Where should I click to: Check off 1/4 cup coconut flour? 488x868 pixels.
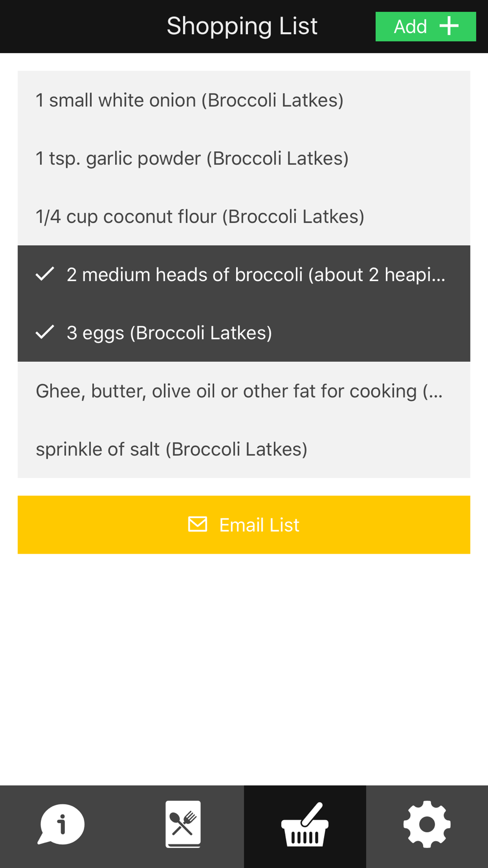coord(200,216)
